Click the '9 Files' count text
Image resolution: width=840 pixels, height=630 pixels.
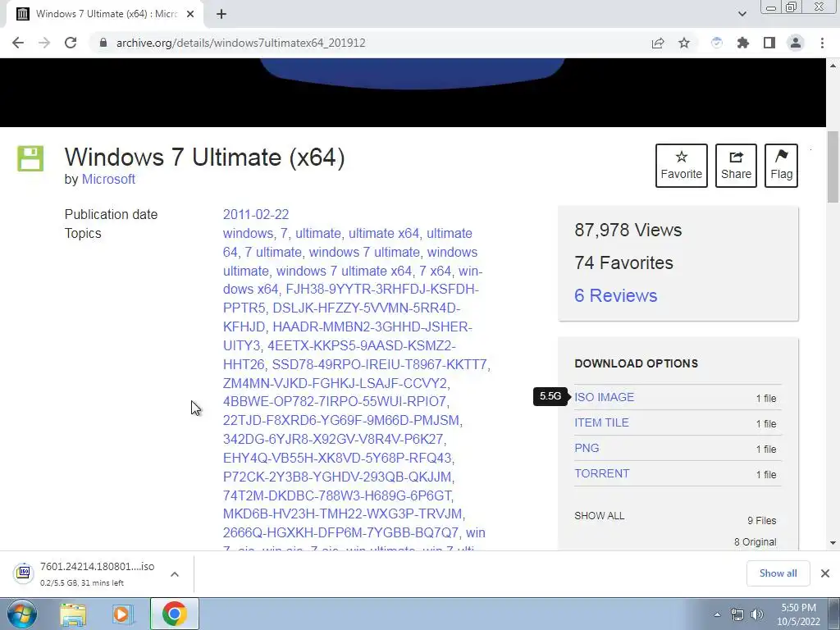[762, 521]
